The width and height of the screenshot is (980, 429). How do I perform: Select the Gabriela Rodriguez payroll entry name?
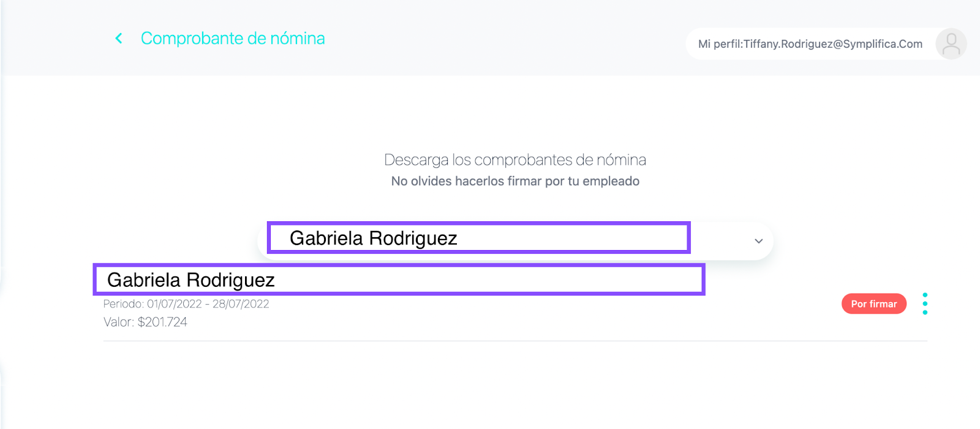pos(190,280)
